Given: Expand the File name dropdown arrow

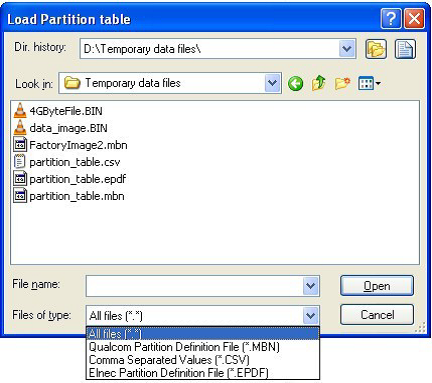Looking at the screenshot, I should [311, 286].
